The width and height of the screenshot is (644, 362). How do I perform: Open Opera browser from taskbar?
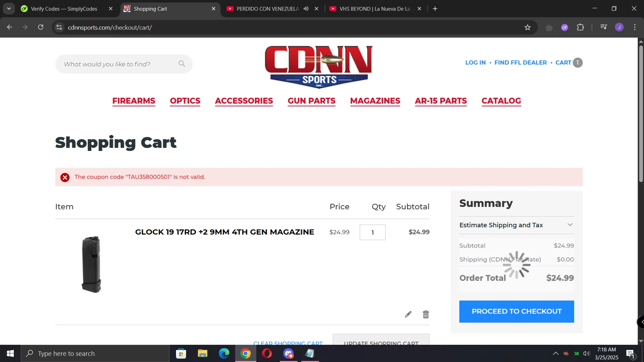pyautogui.click(x=267, y=353)
